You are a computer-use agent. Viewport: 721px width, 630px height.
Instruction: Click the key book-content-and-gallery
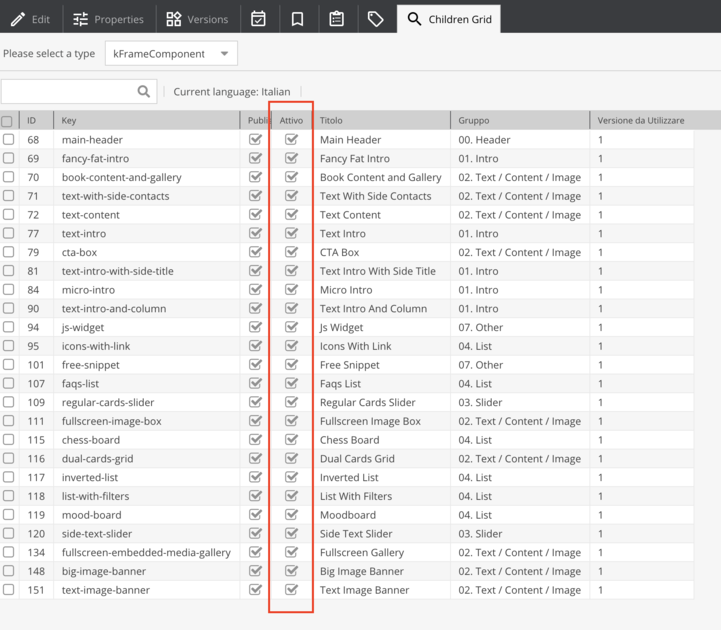[x=121, y=178]
